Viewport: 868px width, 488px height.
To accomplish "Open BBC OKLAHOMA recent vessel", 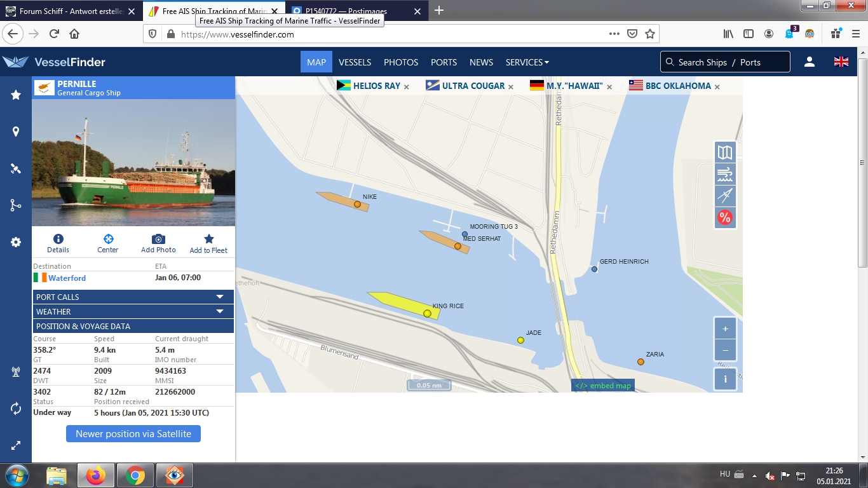I will point(678,86).
